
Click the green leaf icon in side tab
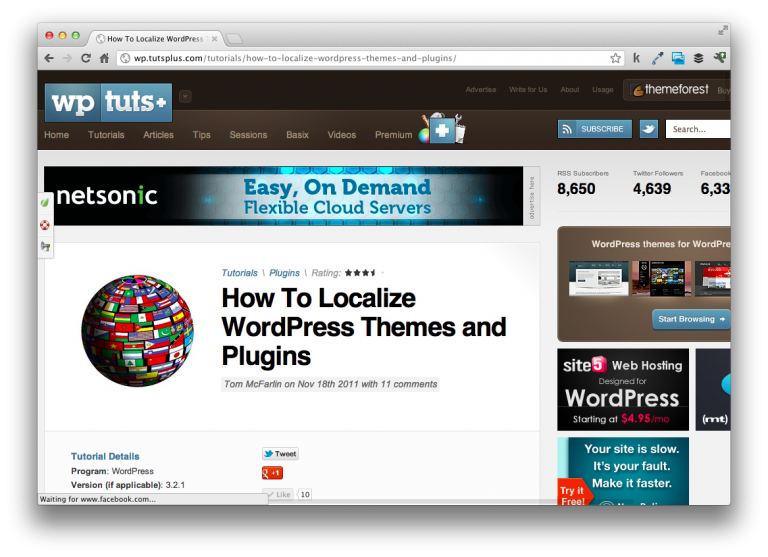[x=45, y=202]
